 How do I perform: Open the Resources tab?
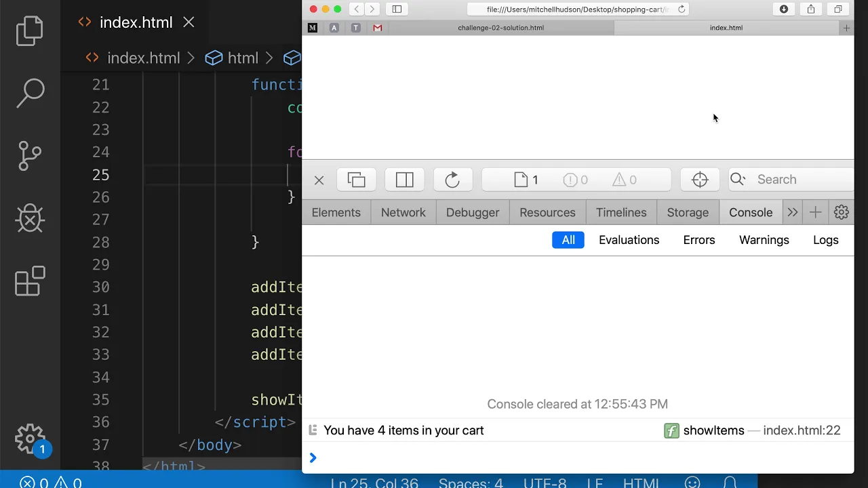pos(547,212)
